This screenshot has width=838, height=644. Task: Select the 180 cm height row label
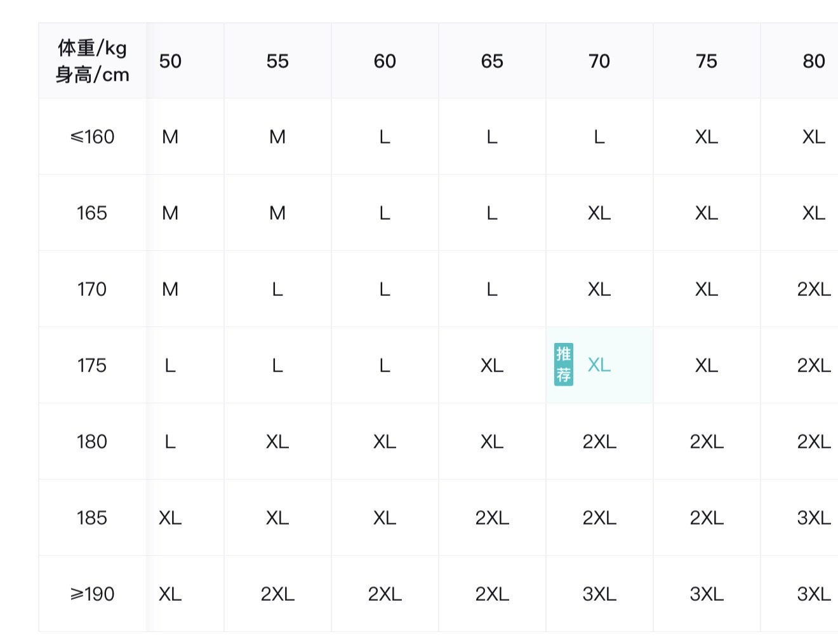[x=93, y=441]
